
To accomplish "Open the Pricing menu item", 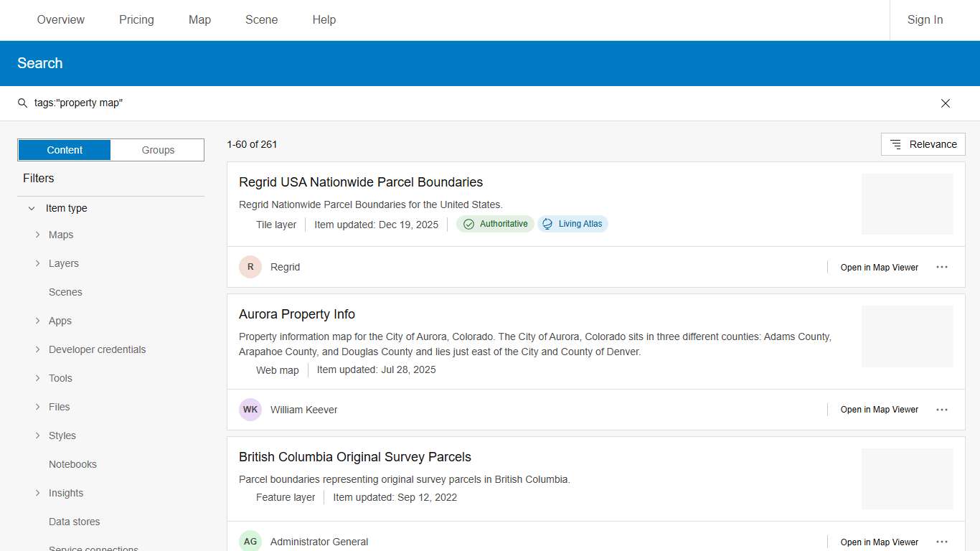I will point(136,20).
